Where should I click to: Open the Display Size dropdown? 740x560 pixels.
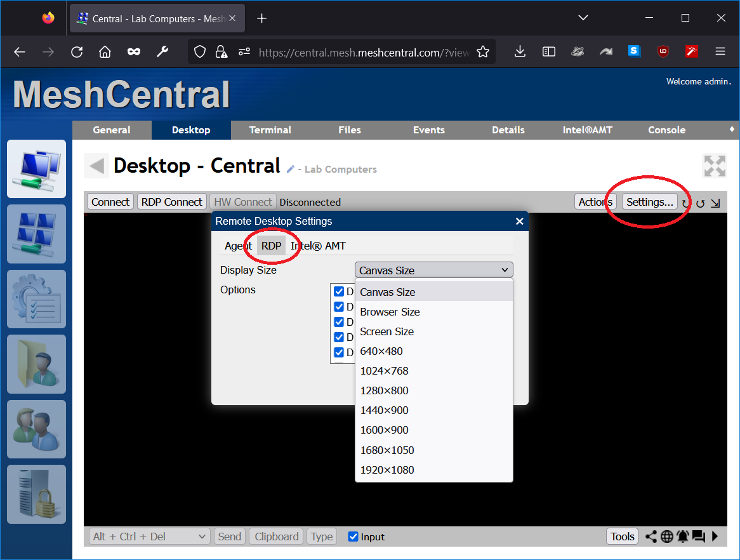[433, 270]
